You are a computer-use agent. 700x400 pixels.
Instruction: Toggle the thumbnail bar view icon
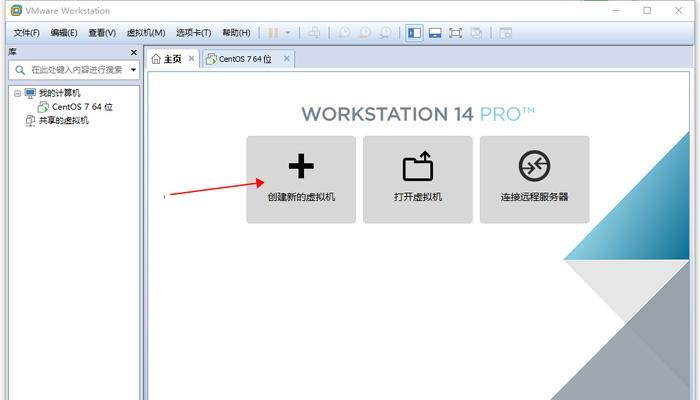pos(435,33)
